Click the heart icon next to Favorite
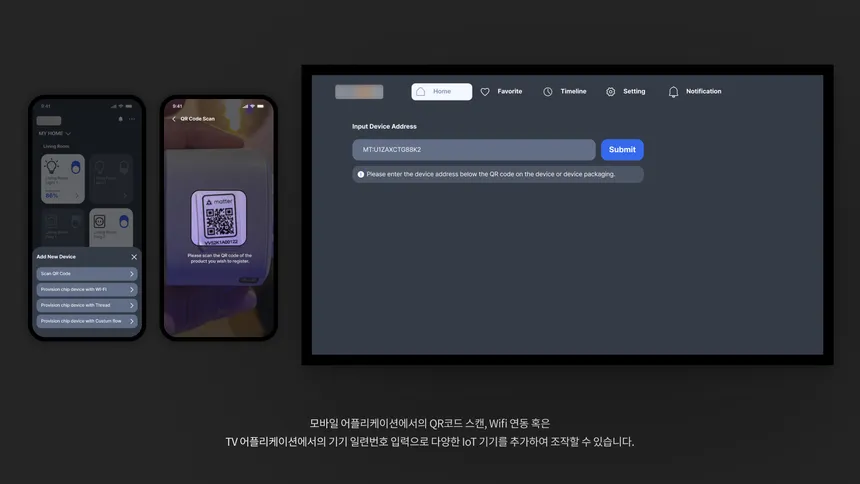The image size is (860, 484). (485, 92)
